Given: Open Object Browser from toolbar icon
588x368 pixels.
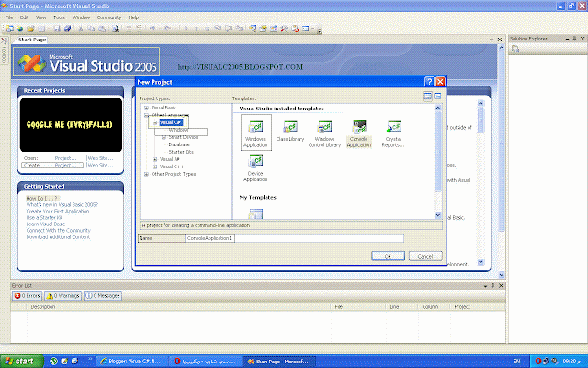Looking at the screenshot, I should pyautogui.click(x=274, y=29).
